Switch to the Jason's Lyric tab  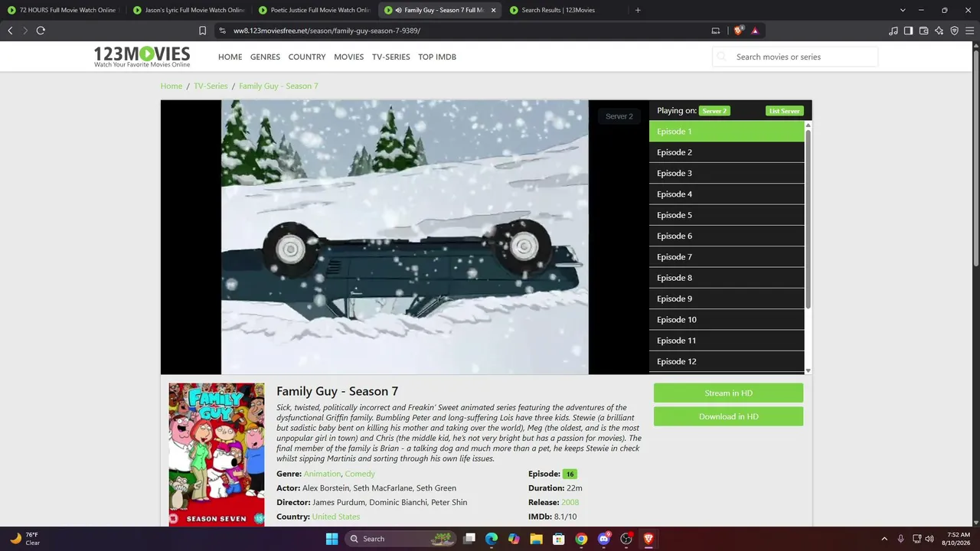(189, 10)
